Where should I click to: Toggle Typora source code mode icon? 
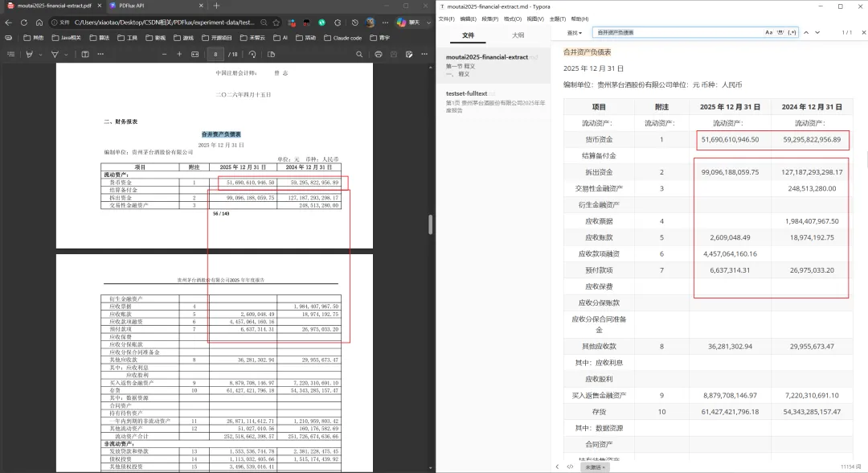click(570, 467)
